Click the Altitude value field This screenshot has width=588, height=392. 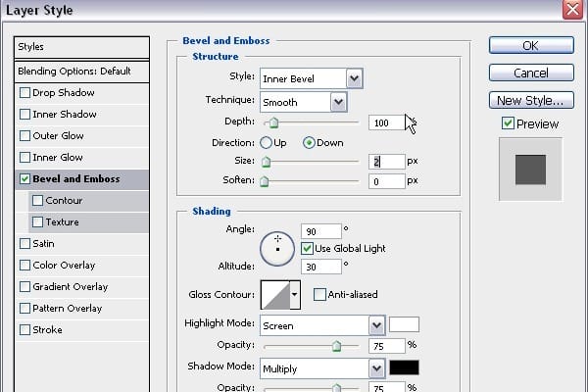click(x=321, y=267)
